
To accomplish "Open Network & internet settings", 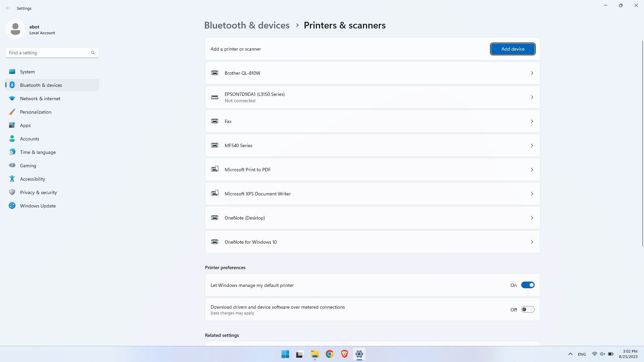I will (52, 99).
